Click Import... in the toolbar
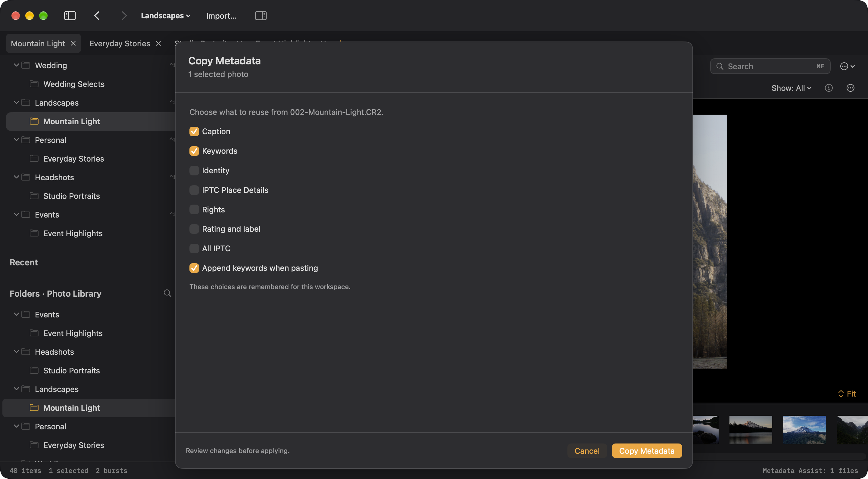The height and width of the screenshot is (479, 868). 221,15
